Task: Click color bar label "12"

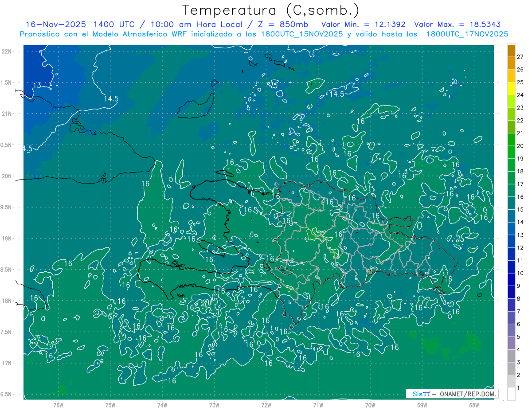Action: tap(520, 247)
